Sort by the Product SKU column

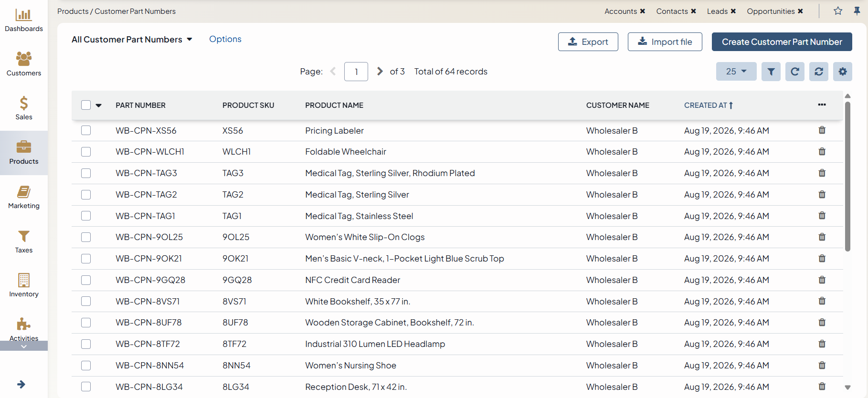click(248, 105)
